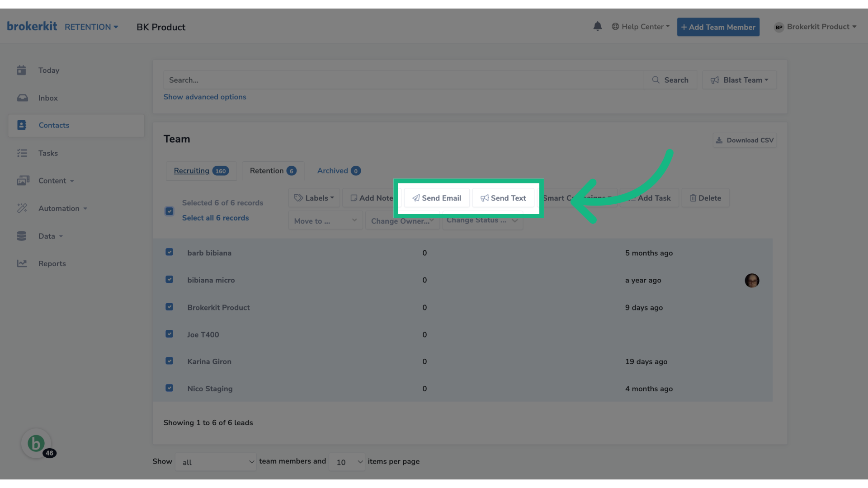868x488 pixels.
Task: Click the Add Task button
Action: 650,198
